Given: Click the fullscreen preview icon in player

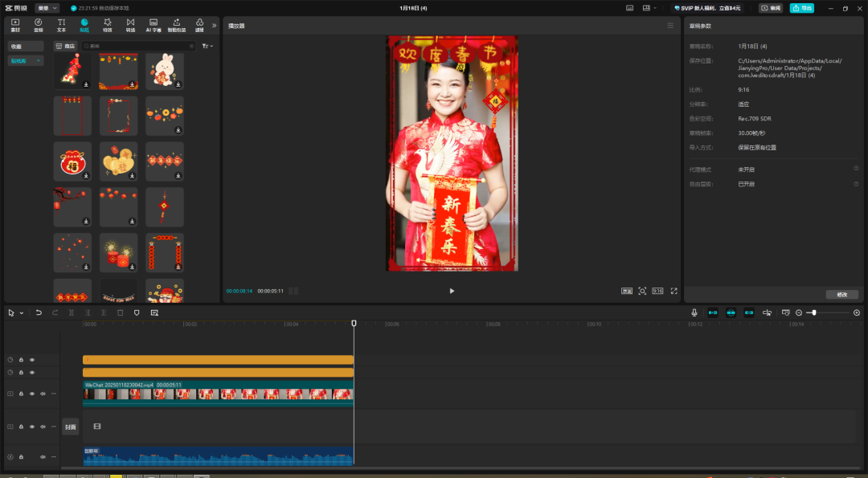Looking at the screenshot, I should coord(674,291).
